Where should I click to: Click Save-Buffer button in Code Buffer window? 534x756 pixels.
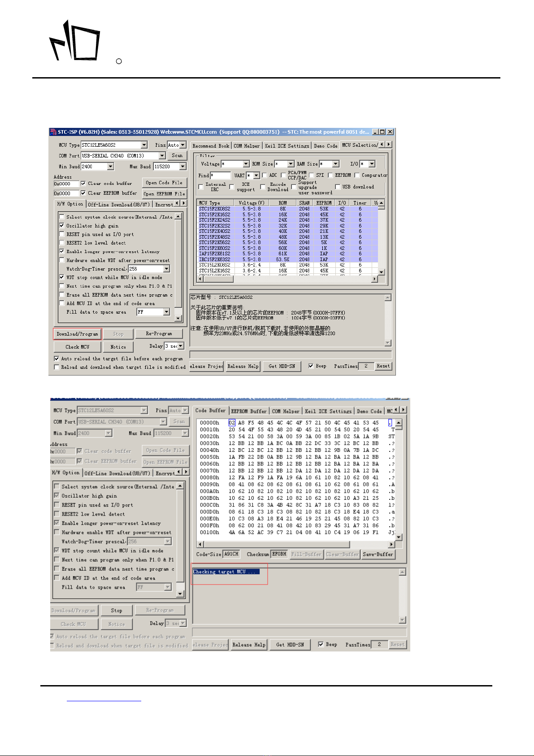pos(378,554)
